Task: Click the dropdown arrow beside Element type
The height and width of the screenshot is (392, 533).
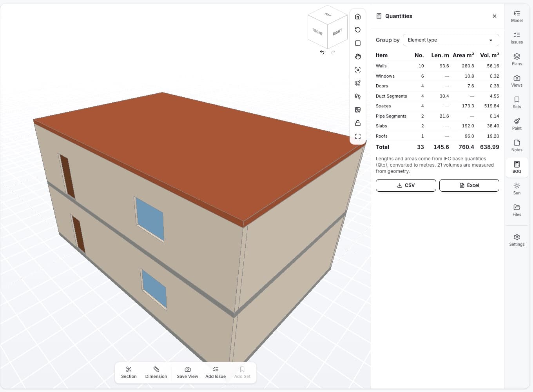Action: [491, 40]
